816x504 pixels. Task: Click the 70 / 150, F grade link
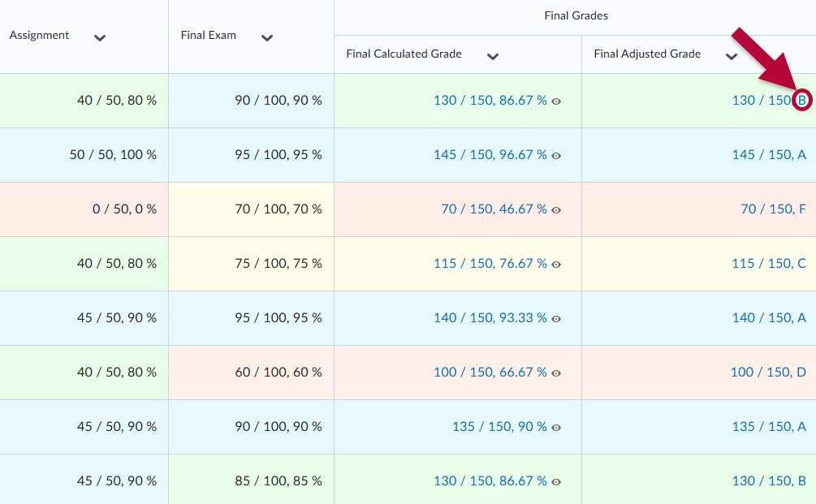(771, 209)
